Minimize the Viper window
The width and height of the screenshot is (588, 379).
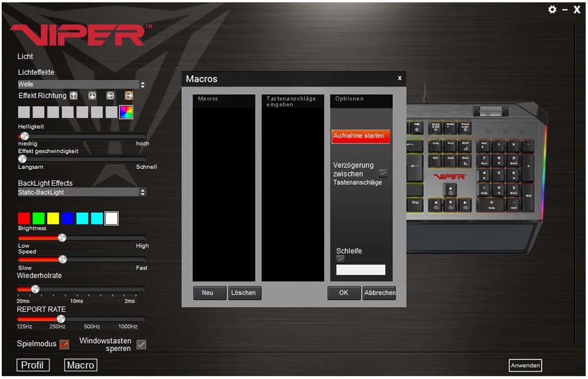(x=565, y=10)
